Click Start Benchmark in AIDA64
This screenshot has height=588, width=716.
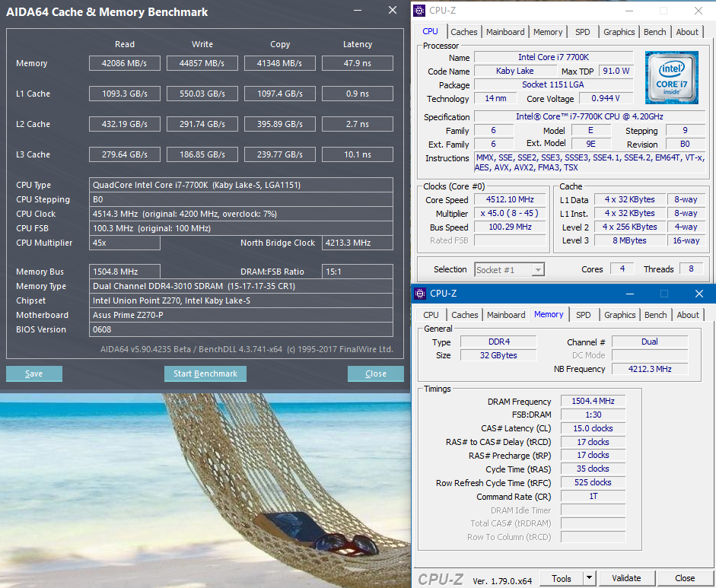click(x=205, y=373)
